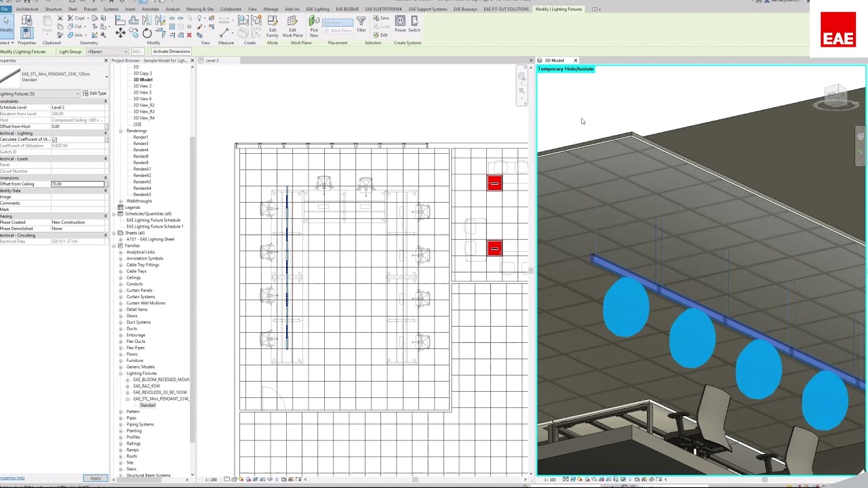Open EAE Lighting Fixture Schedule 1
The height and width of the screenshot is (488, 868).
tap(155, 226)
